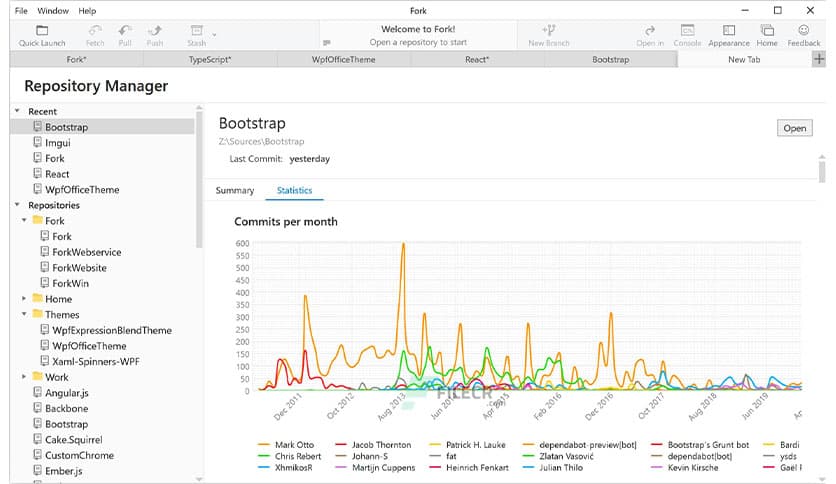Image resolution: width=836 pixels, height=484 pixels.
Task: Expand the Home folder
Action: [x=24, y=299]
